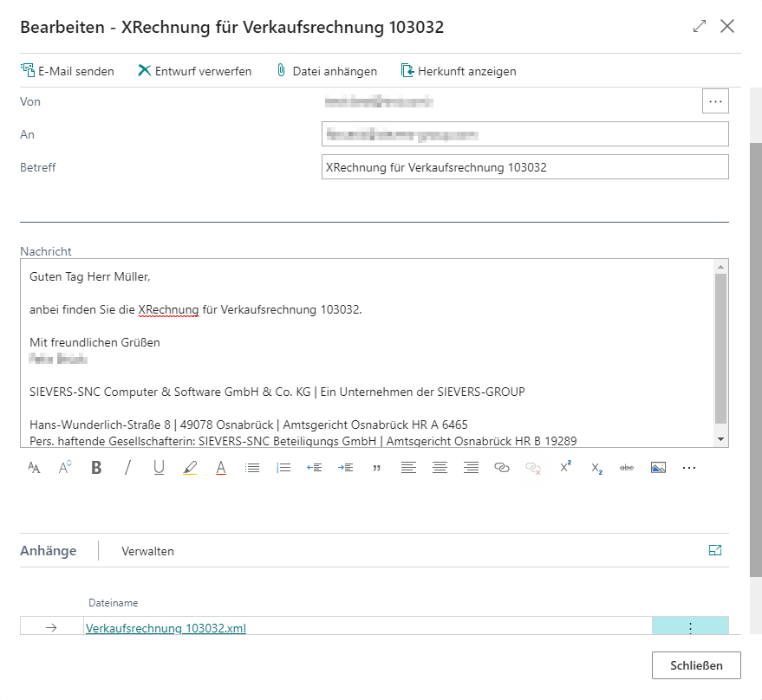Pick the text highlight color tool
The width and height of the screenshot is (762, 700).
coord(190,468)
